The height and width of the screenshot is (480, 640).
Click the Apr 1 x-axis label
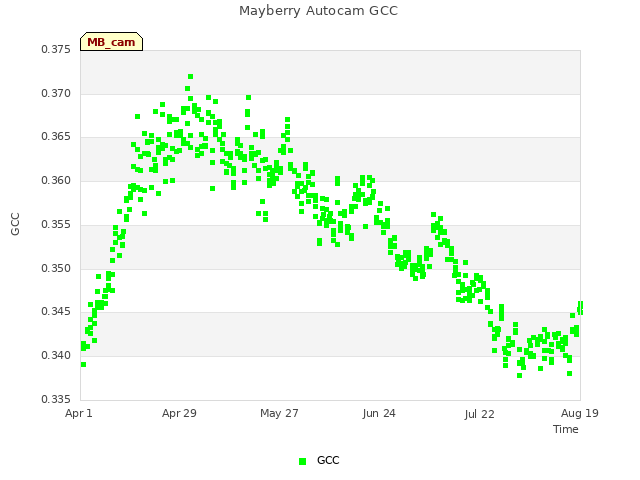[x=79, y=413]
